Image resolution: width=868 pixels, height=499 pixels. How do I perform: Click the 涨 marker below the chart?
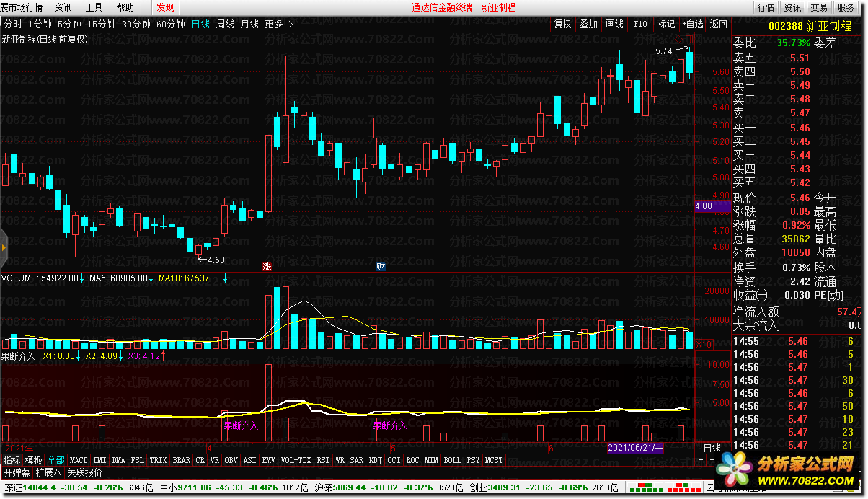(x=267, y=266)
